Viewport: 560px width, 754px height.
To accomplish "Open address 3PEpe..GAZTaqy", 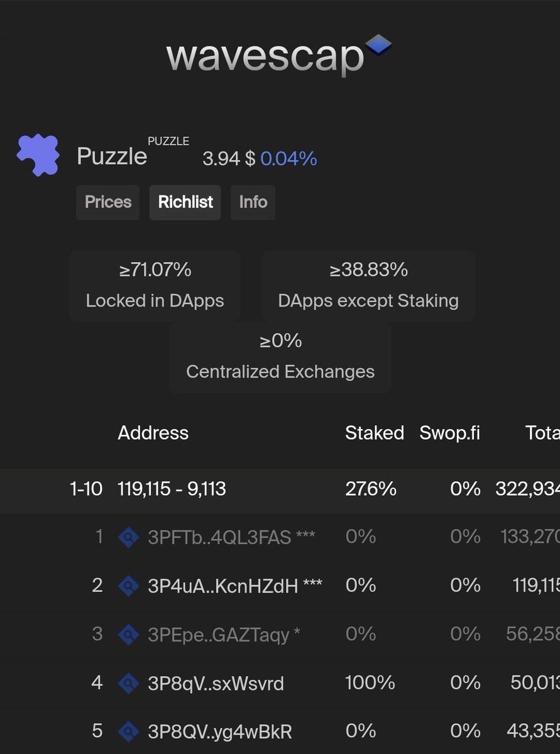I will pyautogui.click(x=219, y=634).
